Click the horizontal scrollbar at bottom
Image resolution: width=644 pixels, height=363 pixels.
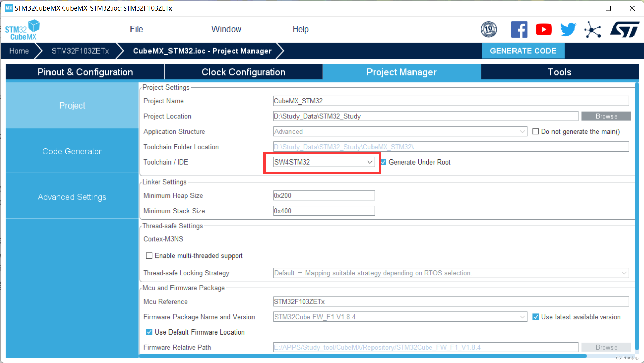tap(363, 356)
